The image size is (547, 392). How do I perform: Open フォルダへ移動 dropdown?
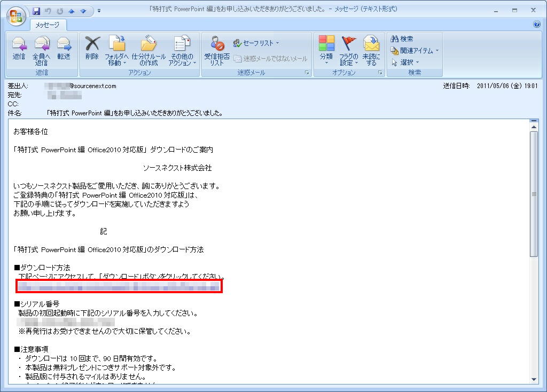(x=117, y=51)
